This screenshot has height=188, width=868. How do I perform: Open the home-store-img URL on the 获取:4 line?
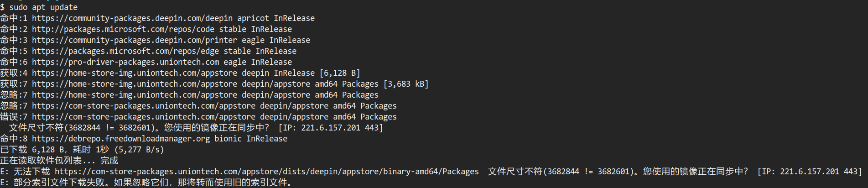tap(134, 73)
